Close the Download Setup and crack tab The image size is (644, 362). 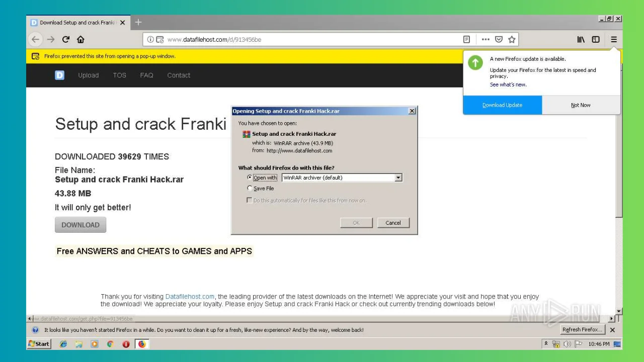click(123, 23)
